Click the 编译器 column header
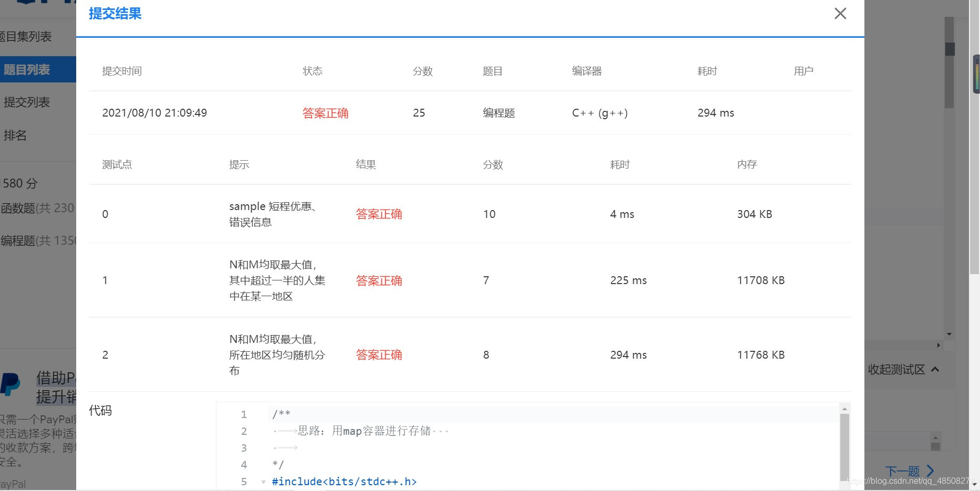 [586, 71]
